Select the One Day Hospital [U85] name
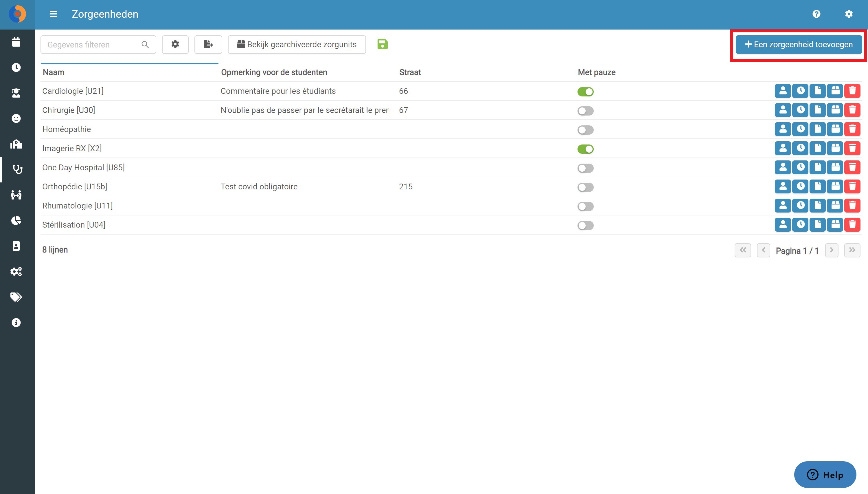The width and height of the screenshot is (868, 494). tap(83, 167)
